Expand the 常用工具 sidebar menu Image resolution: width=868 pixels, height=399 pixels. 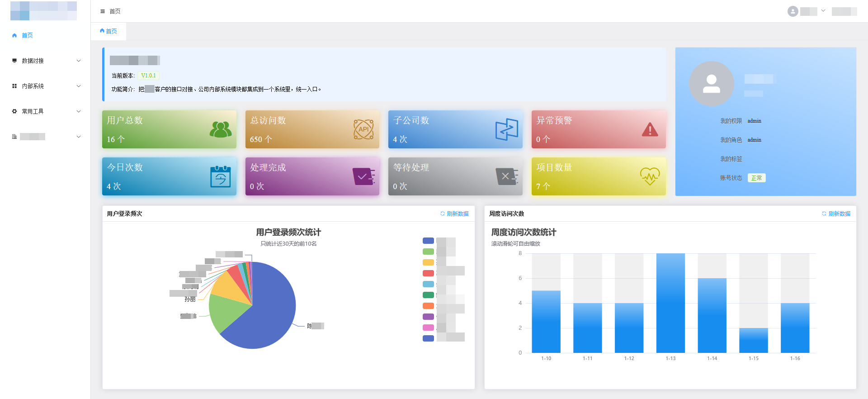point(45,111)
